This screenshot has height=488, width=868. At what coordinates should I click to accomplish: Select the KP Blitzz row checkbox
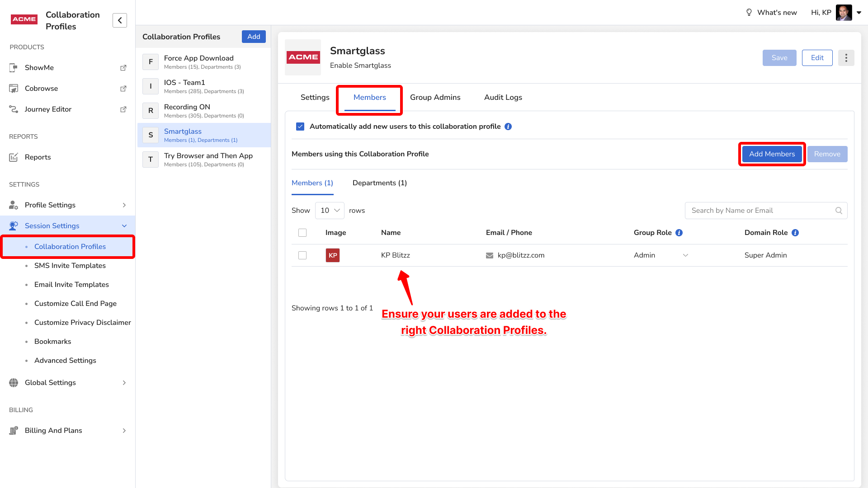[302, 255]
